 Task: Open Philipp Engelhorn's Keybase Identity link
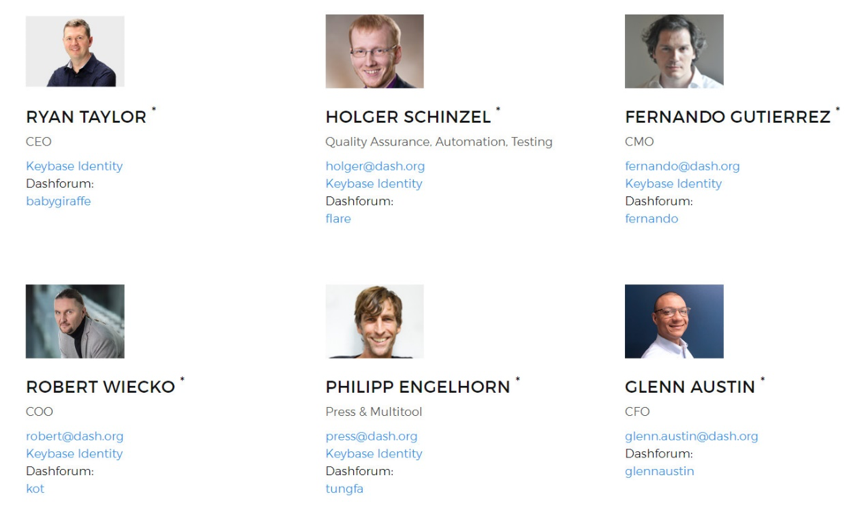click(373, 454)
